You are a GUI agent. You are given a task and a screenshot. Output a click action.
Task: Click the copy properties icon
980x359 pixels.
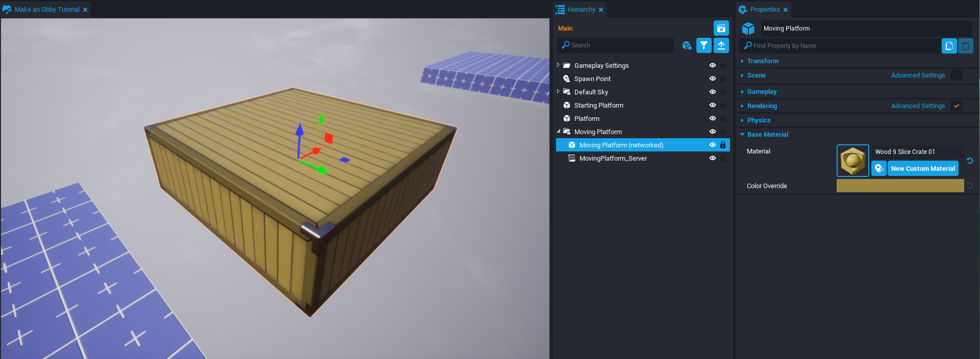tap(949, 46)
